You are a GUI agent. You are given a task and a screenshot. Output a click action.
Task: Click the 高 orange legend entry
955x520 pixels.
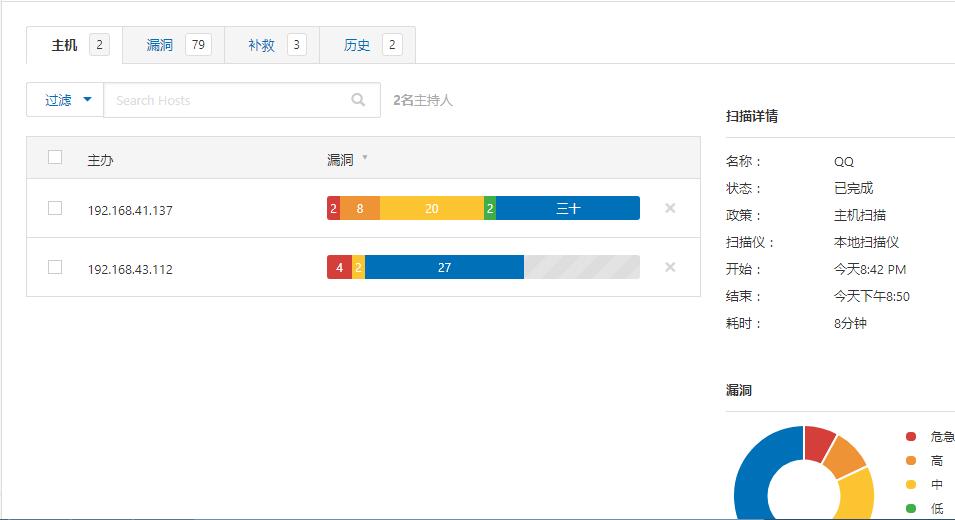(925, 461)
